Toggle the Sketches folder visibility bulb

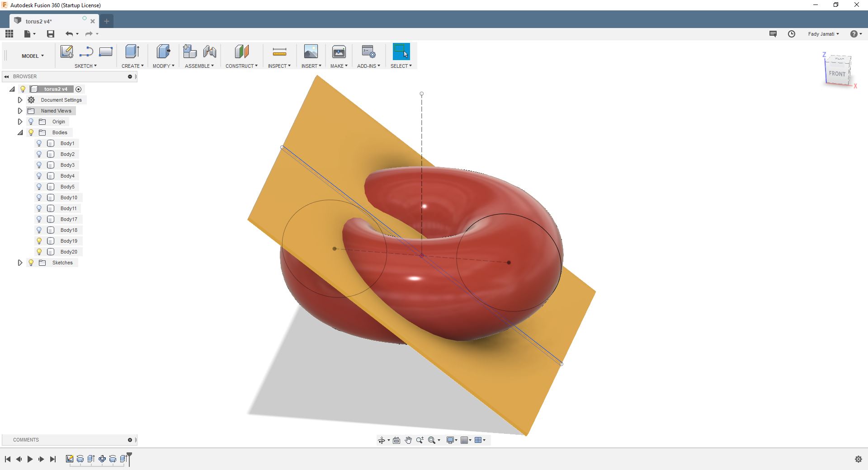click(x=31, y=263)
